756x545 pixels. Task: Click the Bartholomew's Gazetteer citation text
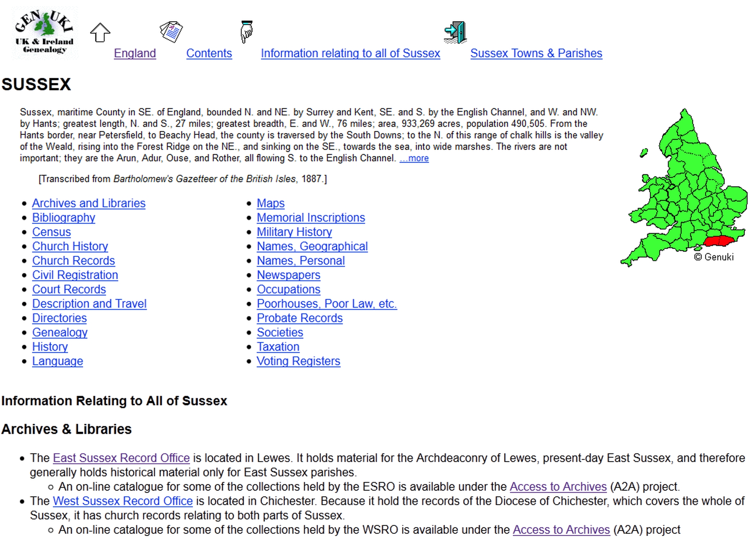183,179
